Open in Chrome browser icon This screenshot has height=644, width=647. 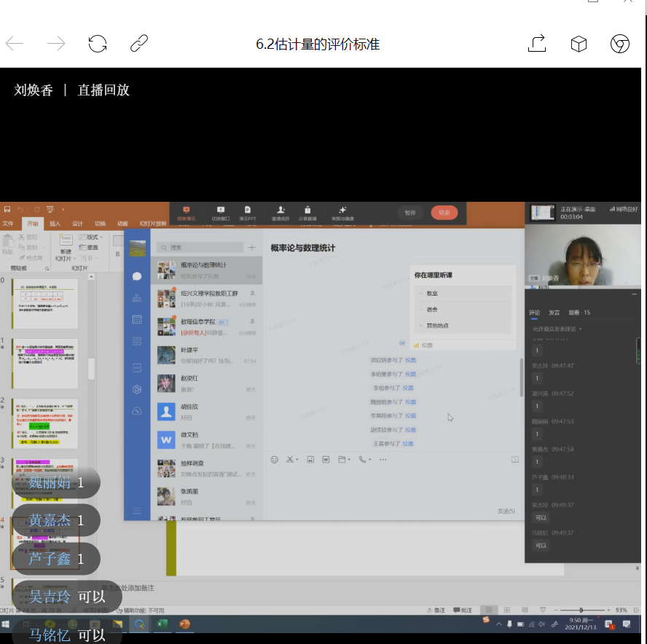620,44
